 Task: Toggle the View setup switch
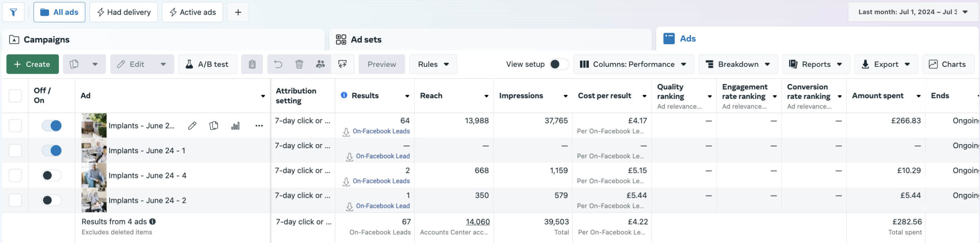(x=559, y=64)
